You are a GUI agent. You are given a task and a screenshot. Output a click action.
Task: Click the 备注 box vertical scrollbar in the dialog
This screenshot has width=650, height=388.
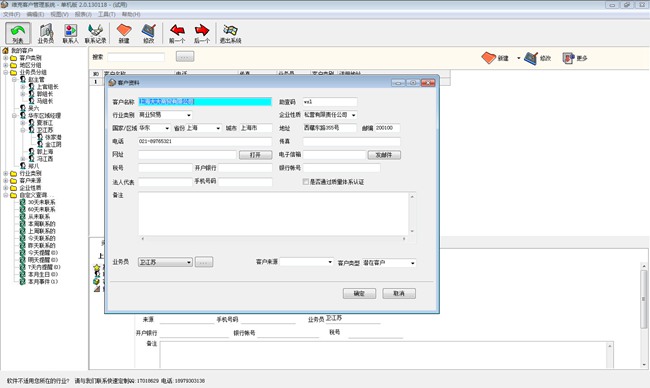pos(412,214)
